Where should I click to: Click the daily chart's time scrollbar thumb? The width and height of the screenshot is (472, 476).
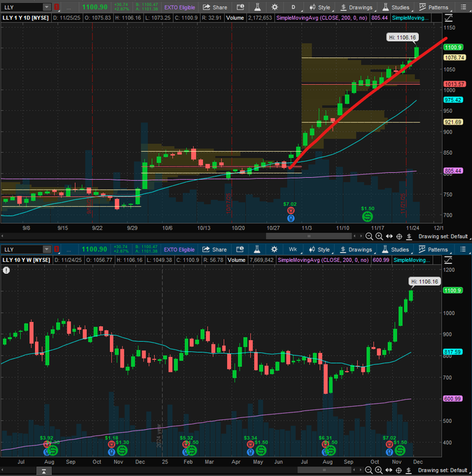pyautogui.click(x=308, y=236)
